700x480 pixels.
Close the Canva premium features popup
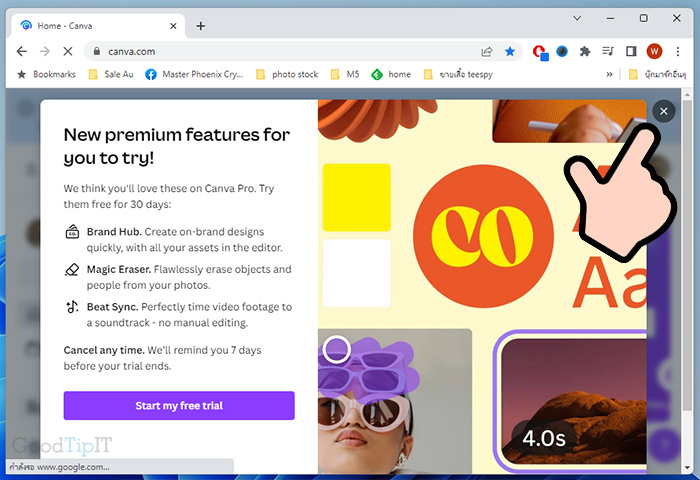coord(663,111)
